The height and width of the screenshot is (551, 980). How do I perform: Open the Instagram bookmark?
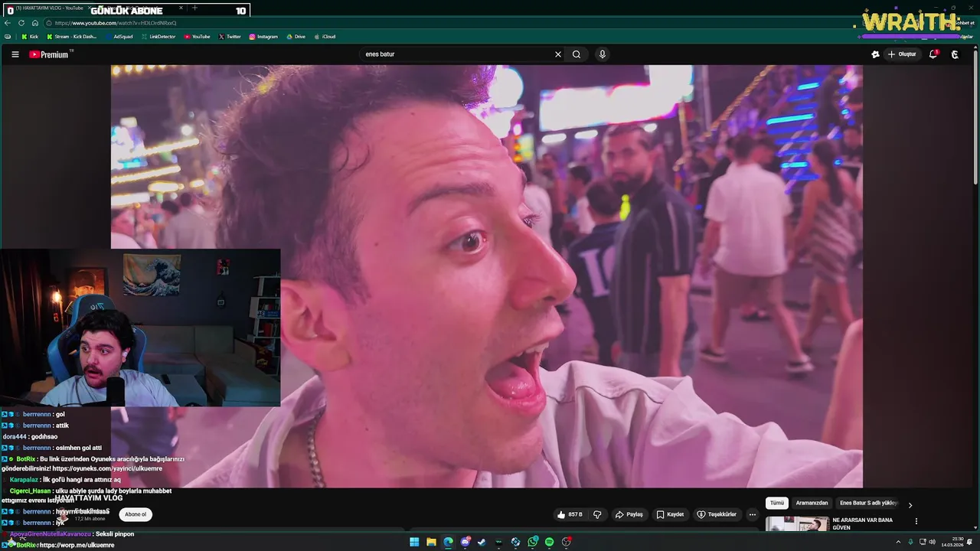263,37
